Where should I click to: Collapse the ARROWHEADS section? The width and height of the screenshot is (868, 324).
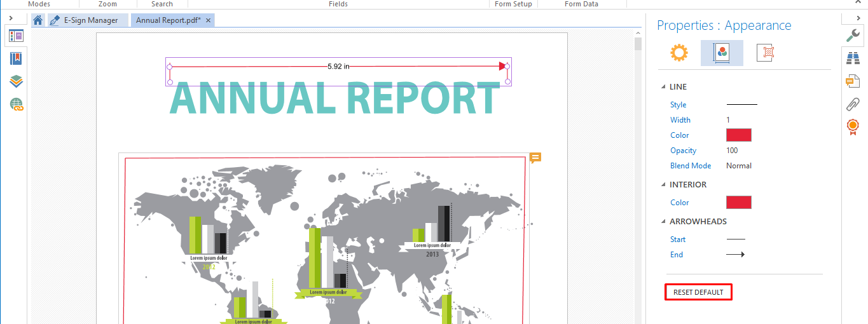(664, 222)
